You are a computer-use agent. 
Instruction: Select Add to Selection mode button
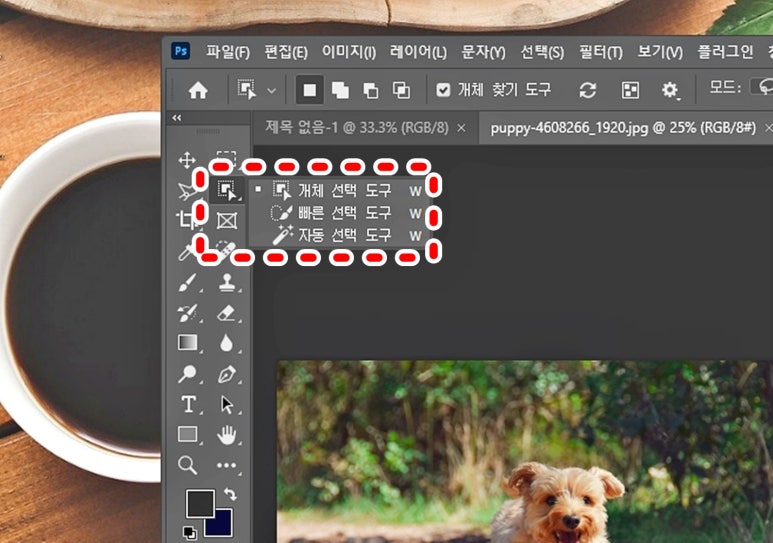(340, 90)
